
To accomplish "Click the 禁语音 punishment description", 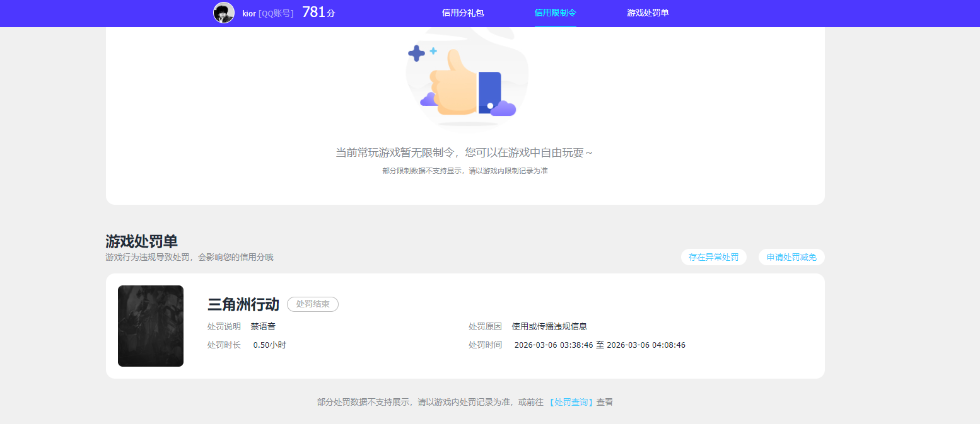I will point(263,326).
